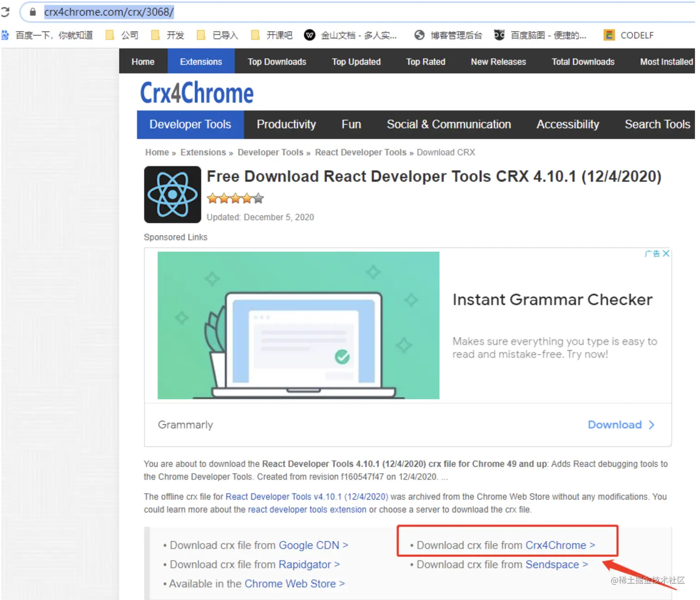Click the 'Sponsored Links' label
Screen dimensions: 700x600
coord(175,237)
